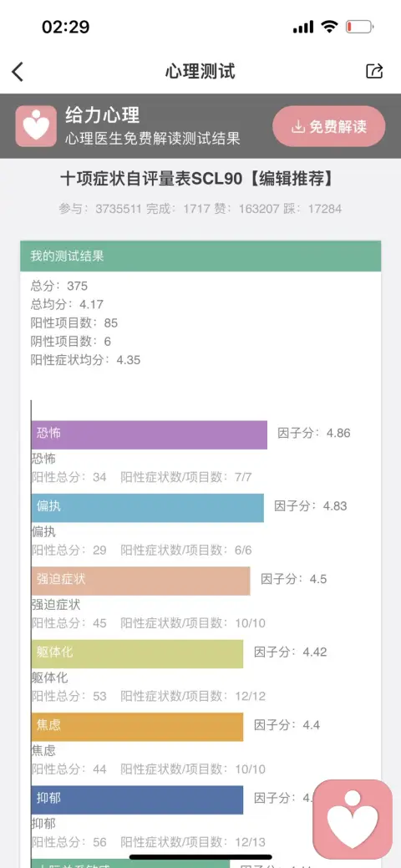Click the 免费解读 download button
401x868 pixels.
tap(329, 126)
